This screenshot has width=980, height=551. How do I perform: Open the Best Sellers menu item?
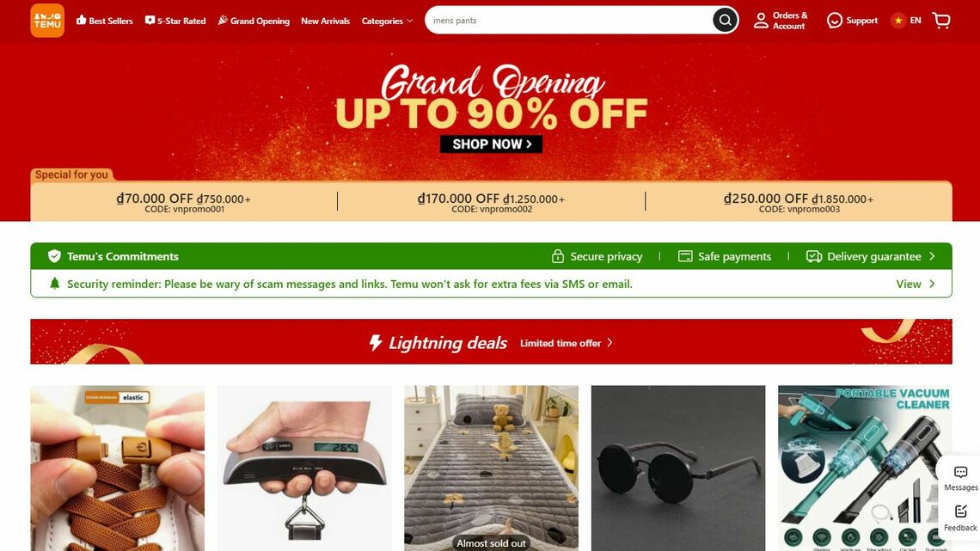pyautogui.click(x=104, y=21)
